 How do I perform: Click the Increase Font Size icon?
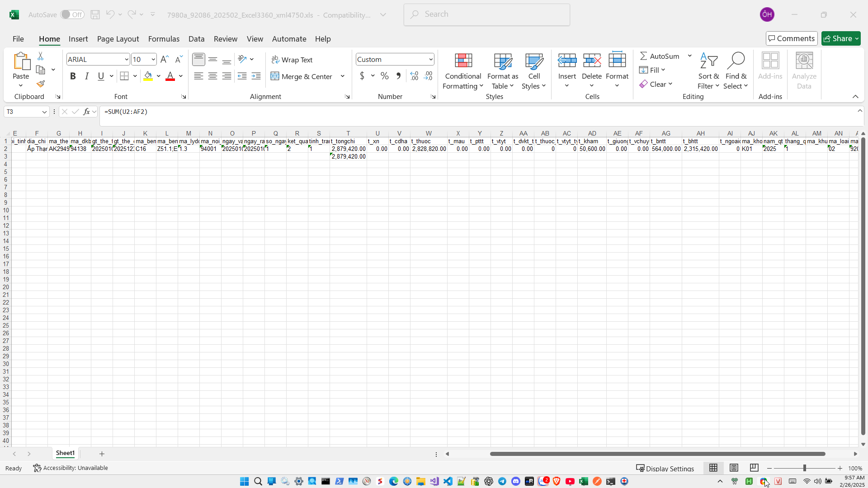tap(165, 59)
